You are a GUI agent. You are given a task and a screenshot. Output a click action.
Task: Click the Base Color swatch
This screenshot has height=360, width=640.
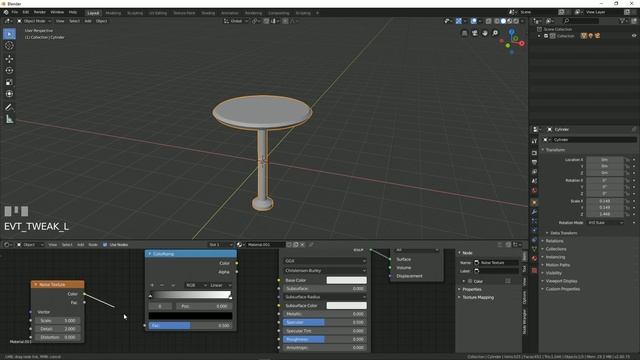tap(346, 280)
